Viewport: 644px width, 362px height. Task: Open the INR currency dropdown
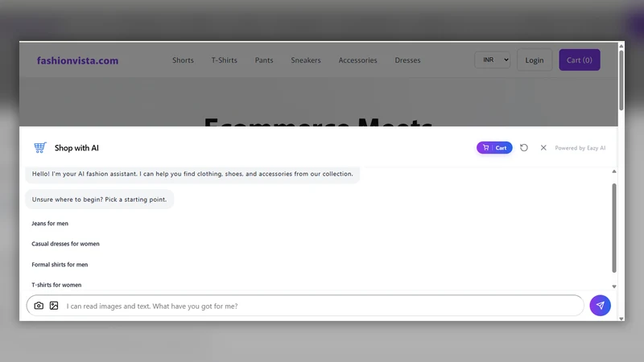(493, 60)
